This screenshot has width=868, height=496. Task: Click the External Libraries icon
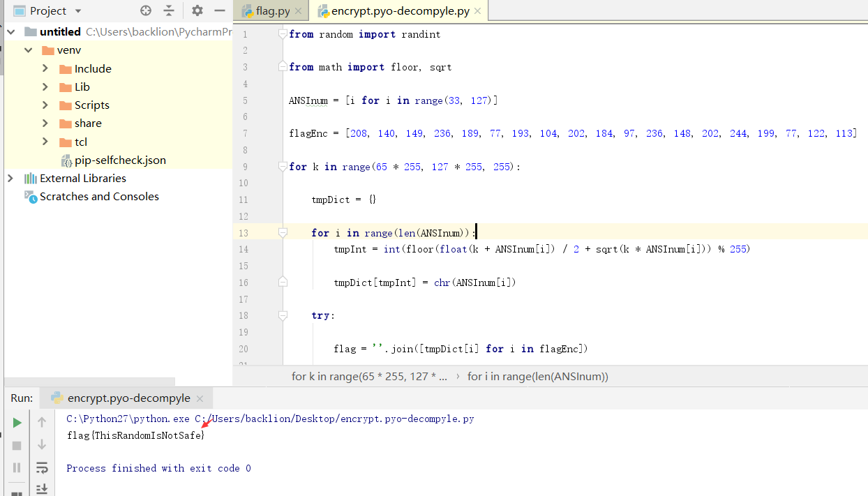[x=31, y=178]
